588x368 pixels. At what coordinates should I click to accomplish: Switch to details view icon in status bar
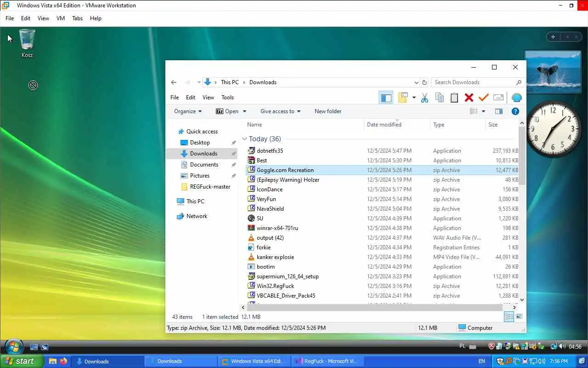[509, 316]
